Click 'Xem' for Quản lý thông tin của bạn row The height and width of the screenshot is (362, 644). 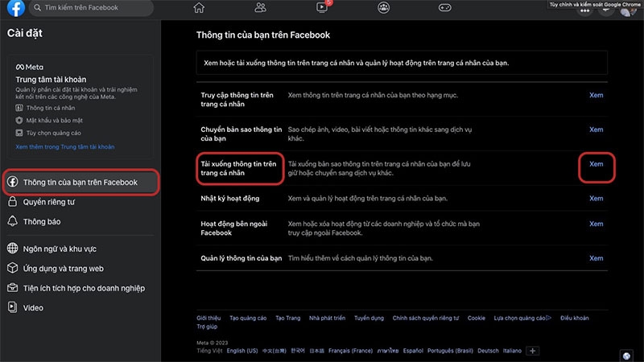(x=596, y=258)
